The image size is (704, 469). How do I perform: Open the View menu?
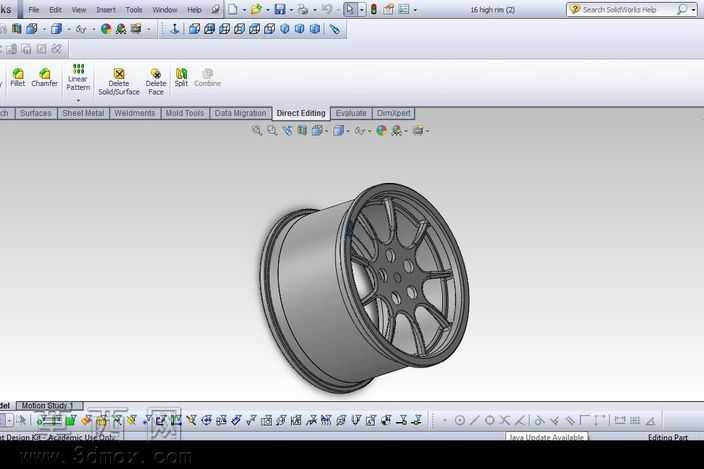(x=79, y=9)
